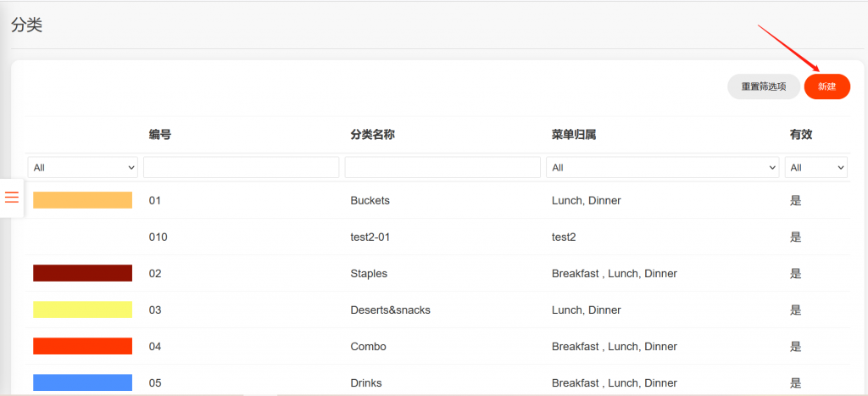
Task: Click the Staples dark red swatch
Action: [x=82, y=273]
